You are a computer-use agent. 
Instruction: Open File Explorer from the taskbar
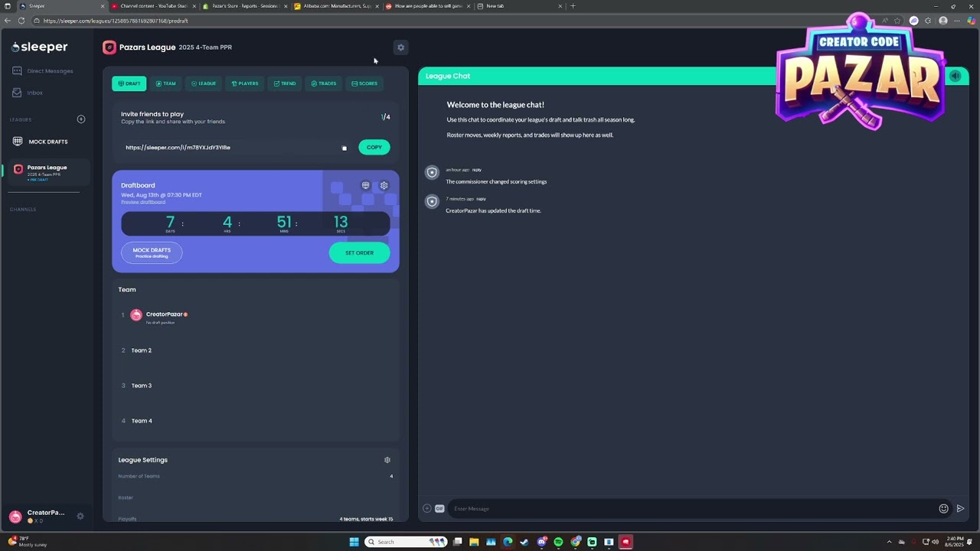(x=474, y=542)
